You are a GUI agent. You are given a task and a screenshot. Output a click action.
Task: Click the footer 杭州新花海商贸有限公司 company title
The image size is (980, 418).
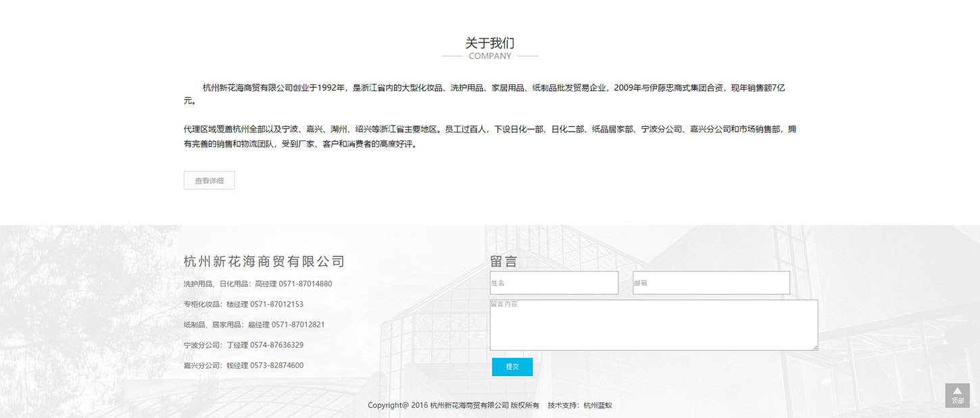coord(264,261)
